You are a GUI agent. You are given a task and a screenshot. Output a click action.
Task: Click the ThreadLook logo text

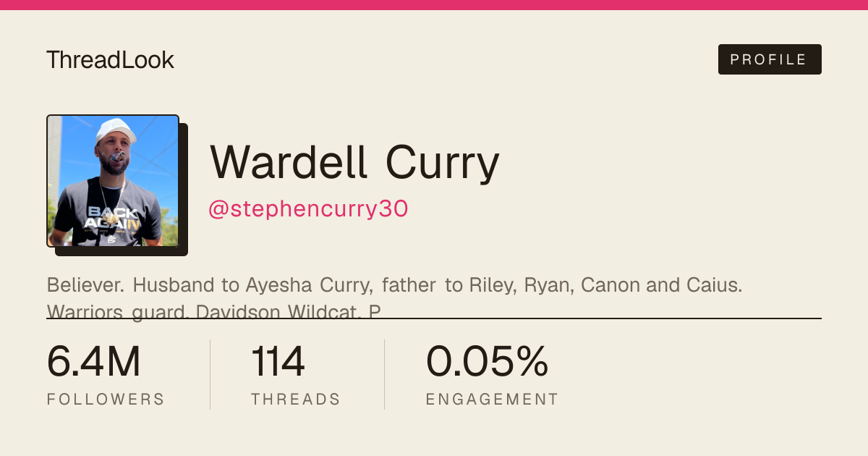point(110,60)
